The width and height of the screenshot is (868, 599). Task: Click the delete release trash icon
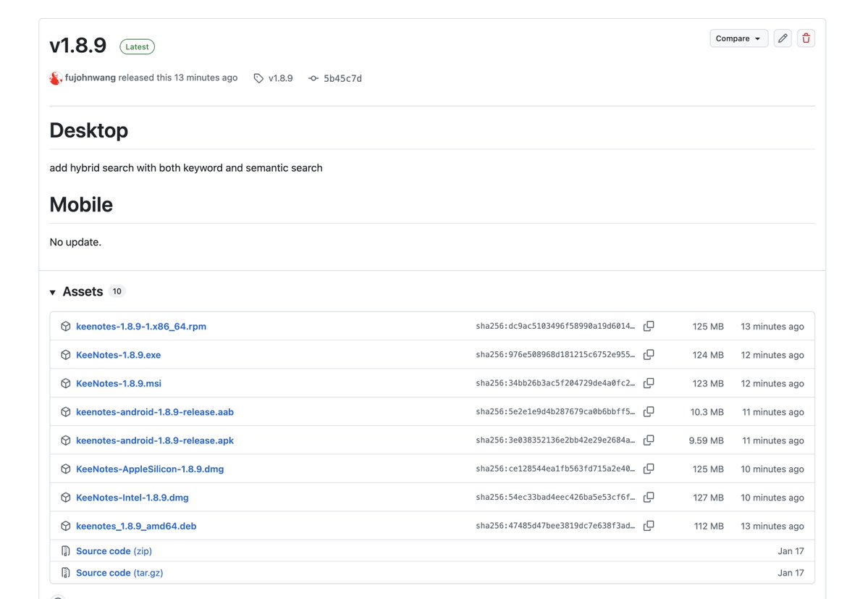[806, 38]
